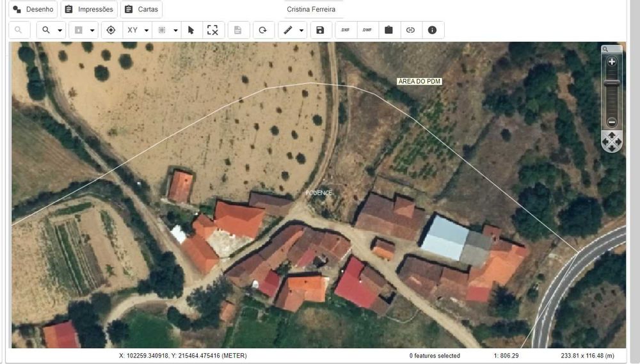Click the zoom out minus button on map
Screen dimensions: 640x364
pos(611,122)
